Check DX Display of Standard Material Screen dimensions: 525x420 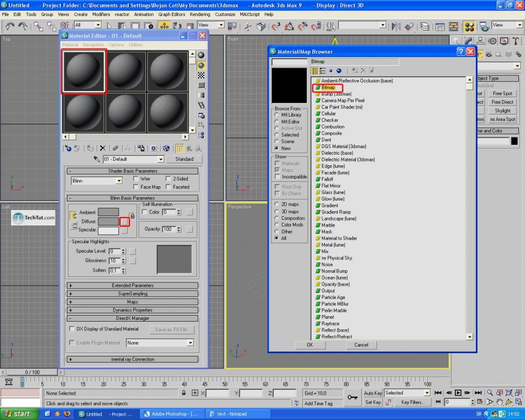pos(72,329)
